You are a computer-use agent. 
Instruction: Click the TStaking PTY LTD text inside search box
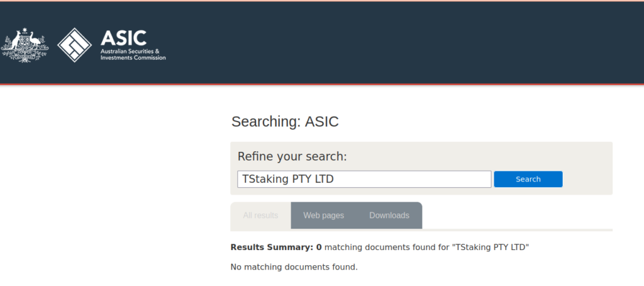[x=288, y=180]
